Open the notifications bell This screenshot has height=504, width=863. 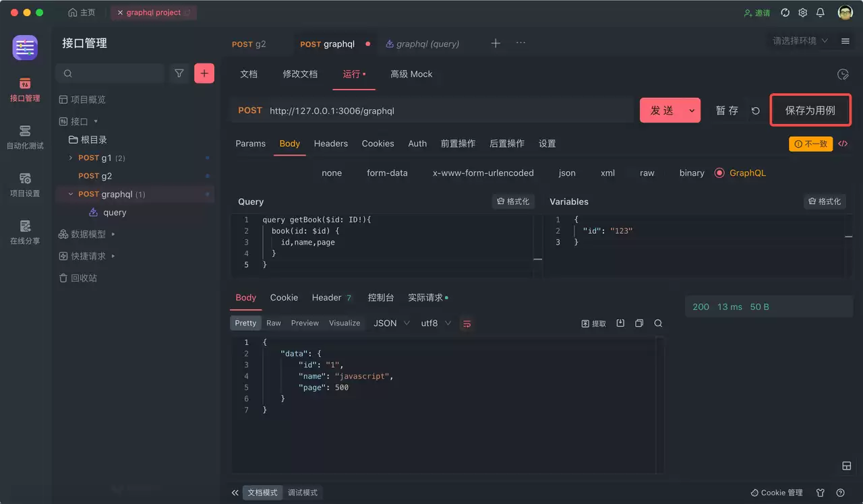[821, 13]
